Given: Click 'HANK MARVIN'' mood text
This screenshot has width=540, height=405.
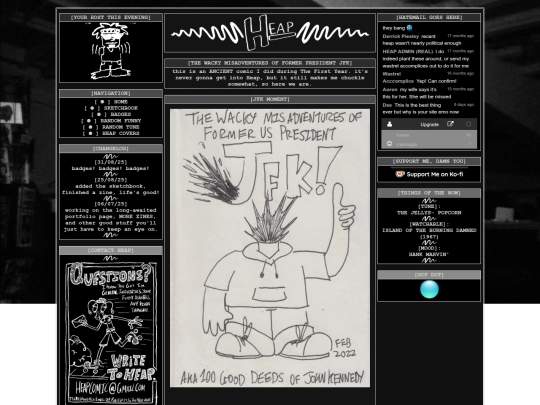Looking at the screenshot, I should 429,255.
